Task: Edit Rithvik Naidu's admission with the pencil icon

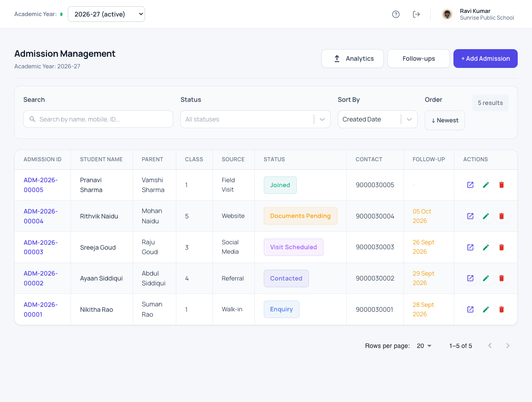Action: (486, 216)
